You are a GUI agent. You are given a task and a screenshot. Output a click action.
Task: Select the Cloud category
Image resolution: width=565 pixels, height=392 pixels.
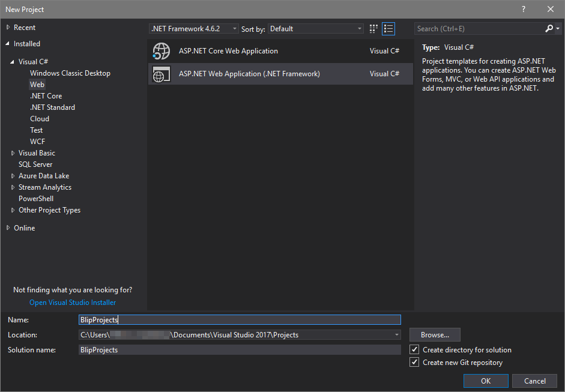(40, 119)
